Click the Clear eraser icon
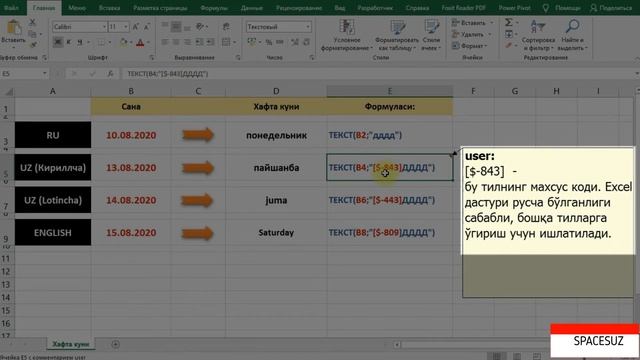Image resolution: width=640 pixels, height=360 pixels. pos(508,46)
